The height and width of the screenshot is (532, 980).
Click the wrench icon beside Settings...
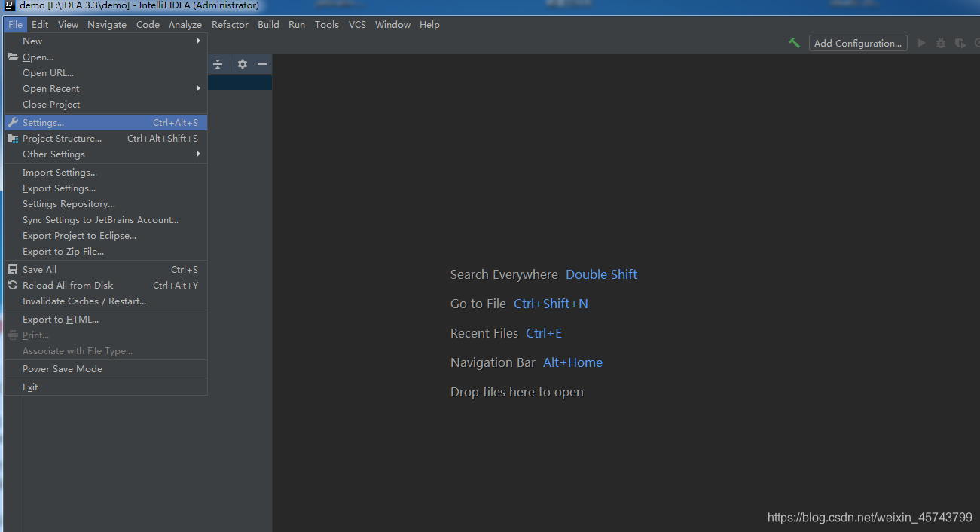click(13, 123)
